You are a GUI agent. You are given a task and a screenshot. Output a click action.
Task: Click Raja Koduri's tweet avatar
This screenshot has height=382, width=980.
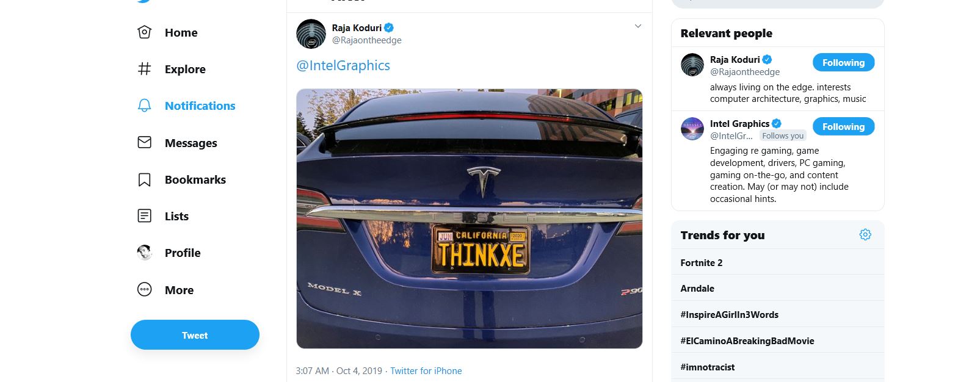[x=311, y=34]
